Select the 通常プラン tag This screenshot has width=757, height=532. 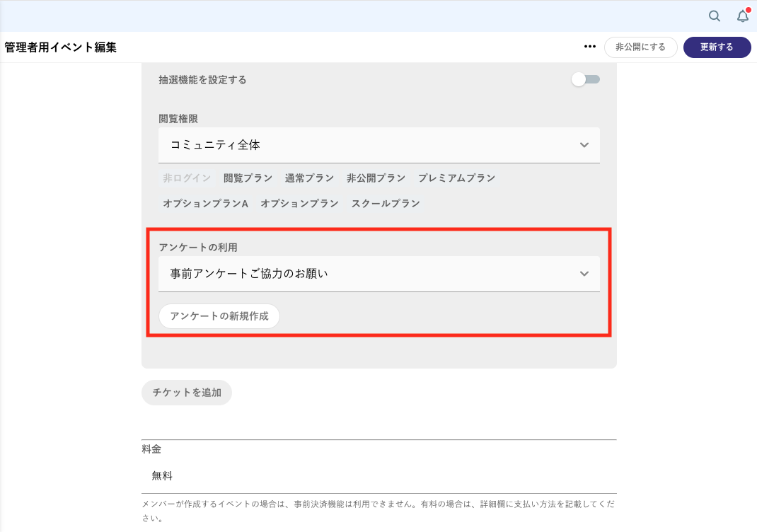309,178
